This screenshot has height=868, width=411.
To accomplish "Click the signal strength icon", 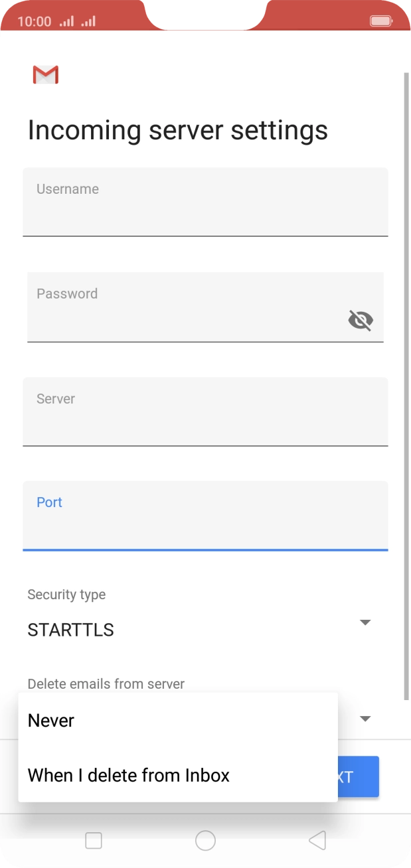I will click(x=66, y=21).
